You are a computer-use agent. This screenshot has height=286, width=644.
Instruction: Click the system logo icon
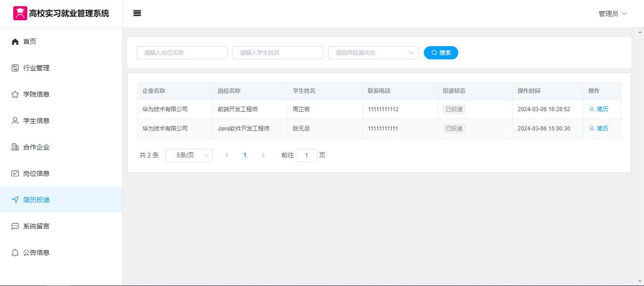[20, 13]
